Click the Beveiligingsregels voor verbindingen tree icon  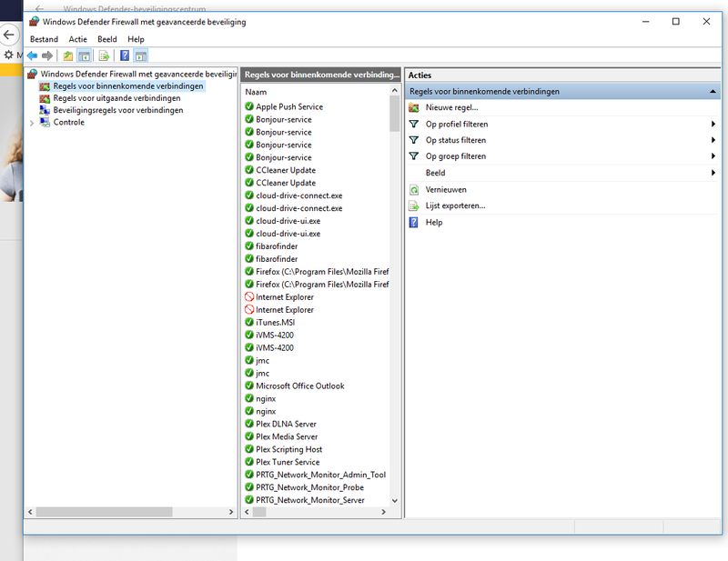tap(45, 110)
